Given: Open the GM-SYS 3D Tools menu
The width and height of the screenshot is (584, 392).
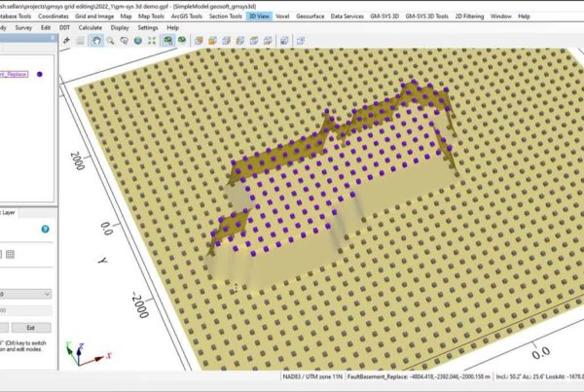Looking at the screenshot, I should (x=427, y=17).
